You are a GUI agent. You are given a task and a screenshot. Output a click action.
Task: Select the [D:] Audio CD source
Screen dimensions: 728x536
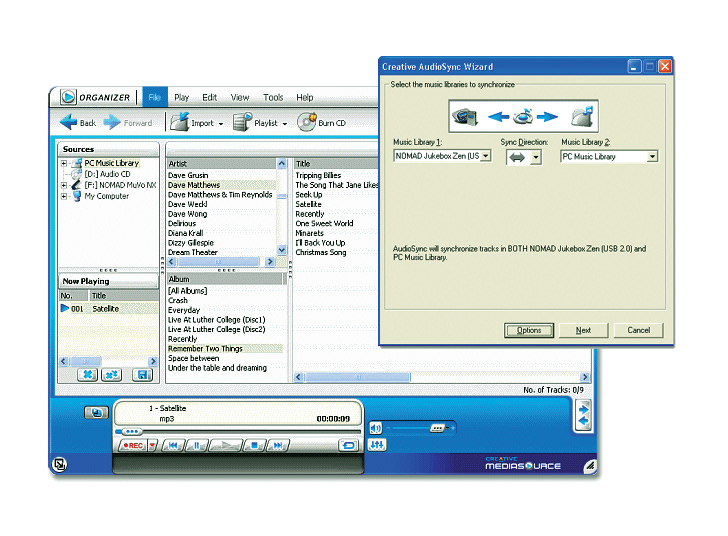point(107,174)
